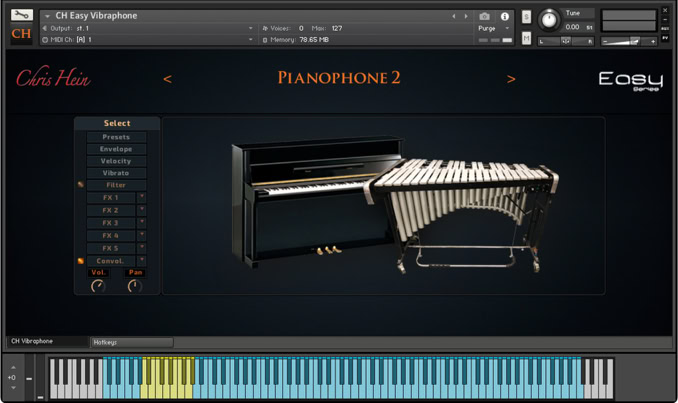The image size is (678, 403).
Task: Go to next preset with right arrow
Action: click(x=511, y=79)
